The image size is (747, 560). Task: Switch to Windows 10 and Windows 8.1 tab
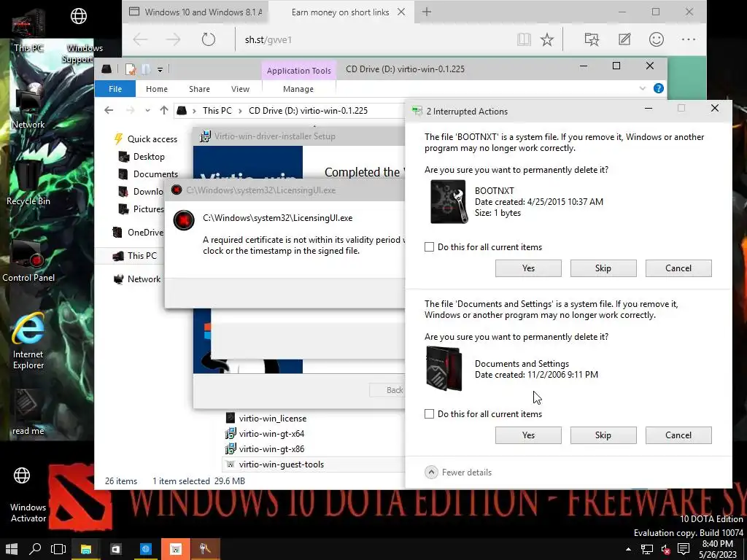pos(196,12)
